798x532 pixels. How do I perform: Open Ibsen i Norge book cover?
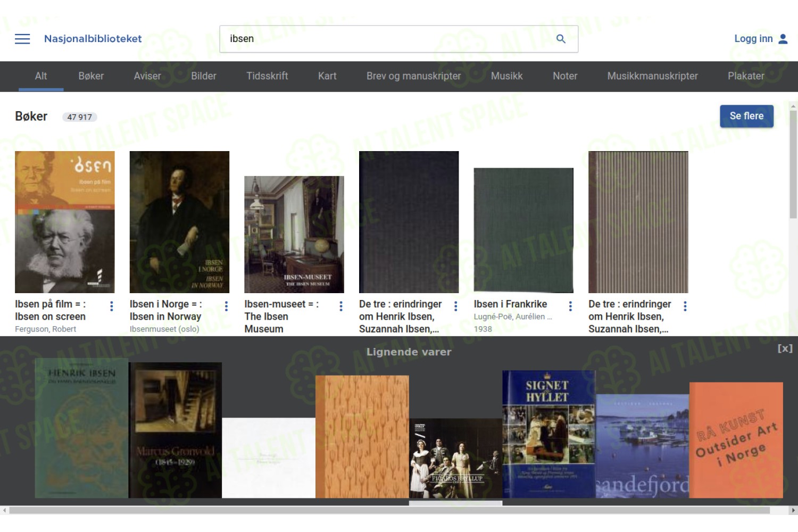(179, 222)
